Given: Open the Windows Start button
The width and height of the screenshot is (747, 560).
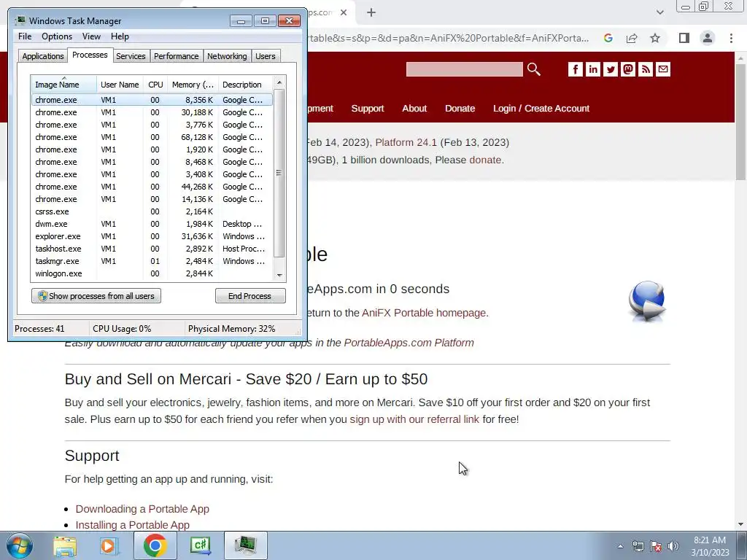Looking at the screenshot, I should coord(19,545).
